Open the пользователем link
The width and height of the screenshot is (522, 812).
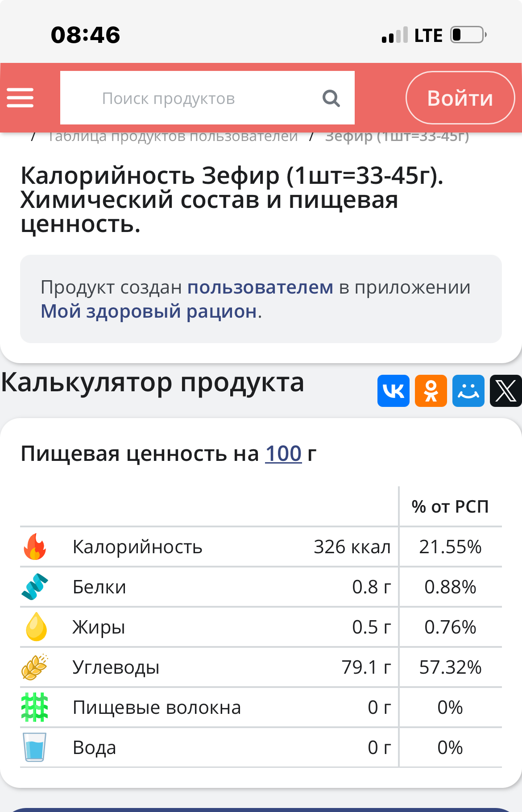[x=260, y=287]
